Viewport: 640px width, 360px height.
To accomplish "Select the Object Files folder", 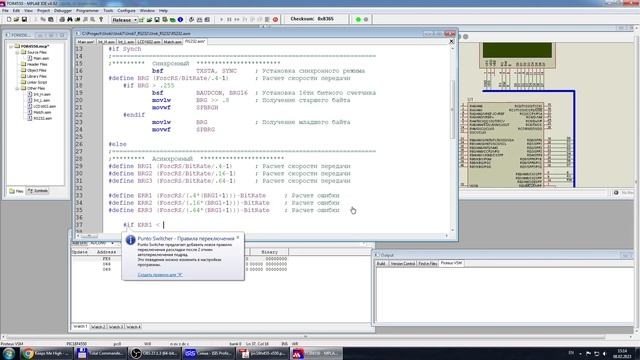I will tap(36, 70).
